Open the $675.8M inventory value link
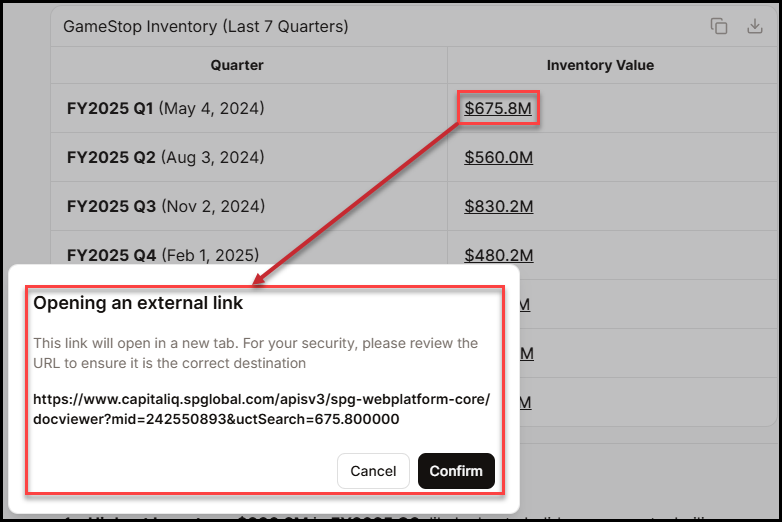The image size is (782, 522). pyautogui.click(x=498, y=108)
